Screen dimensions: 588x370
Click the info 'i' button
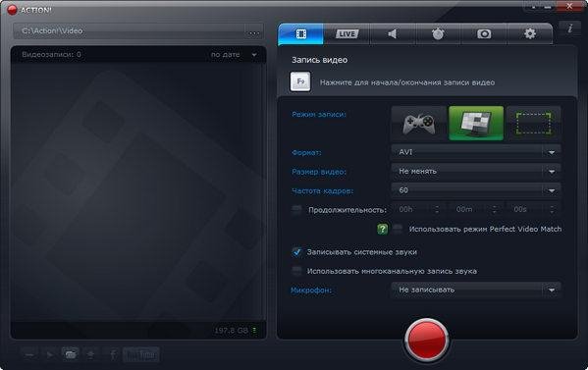coord(570,28)
